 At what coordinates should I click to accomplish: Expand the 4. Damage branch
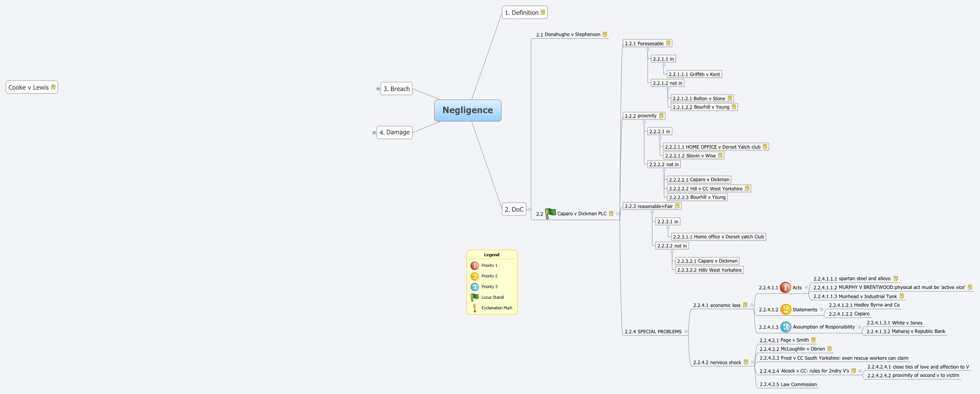click(x=374, y=133)
